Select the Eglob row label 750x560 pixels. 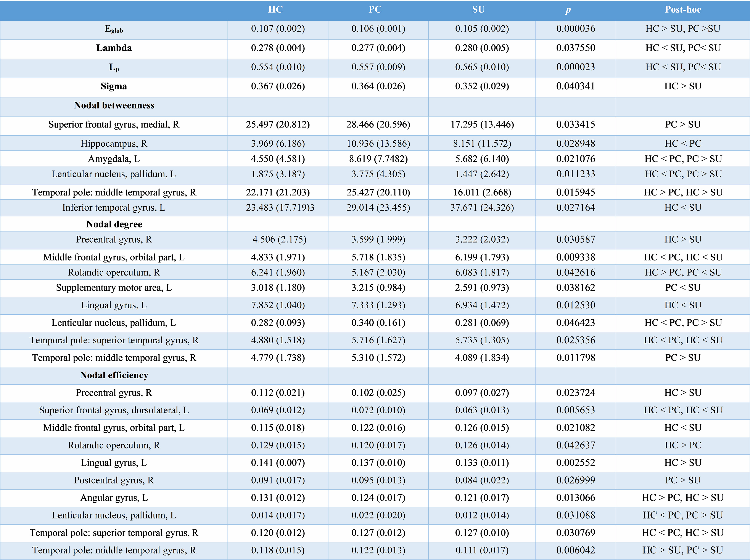pyautogui.click(x=114, y=29)
